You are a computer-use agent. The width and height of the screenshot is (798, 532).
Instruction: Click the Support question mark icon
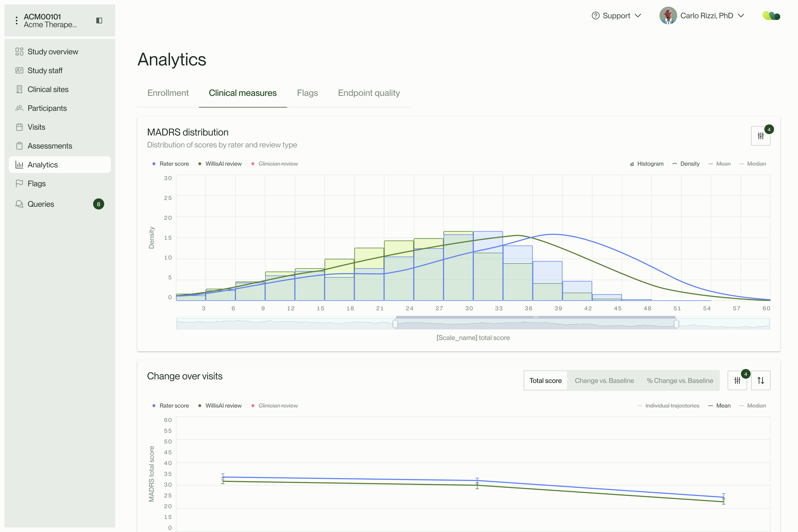tap(595, 16)
